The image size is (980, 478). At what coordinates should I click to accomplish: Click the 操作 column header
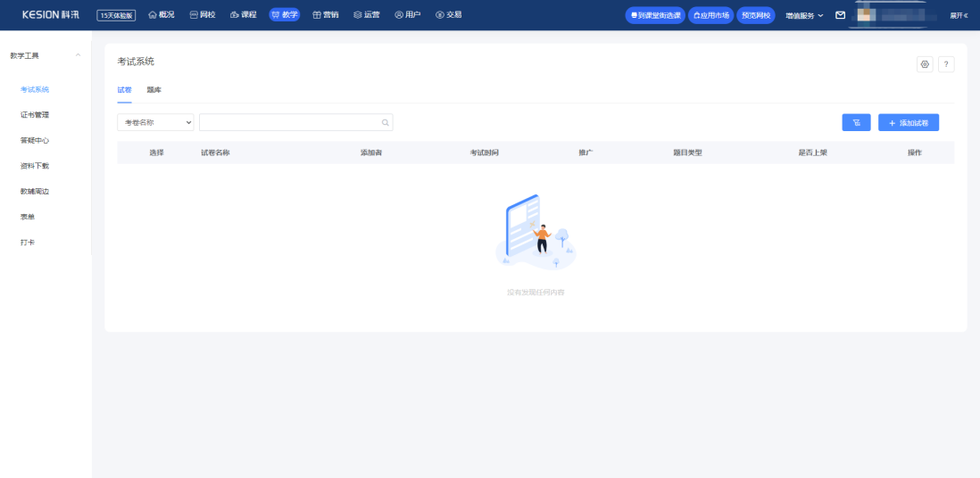coord(914,152)
